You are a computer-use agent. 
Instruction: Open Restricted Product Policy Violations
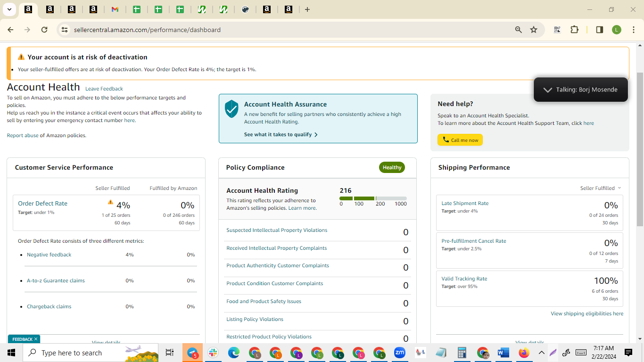tap(269, 337)
